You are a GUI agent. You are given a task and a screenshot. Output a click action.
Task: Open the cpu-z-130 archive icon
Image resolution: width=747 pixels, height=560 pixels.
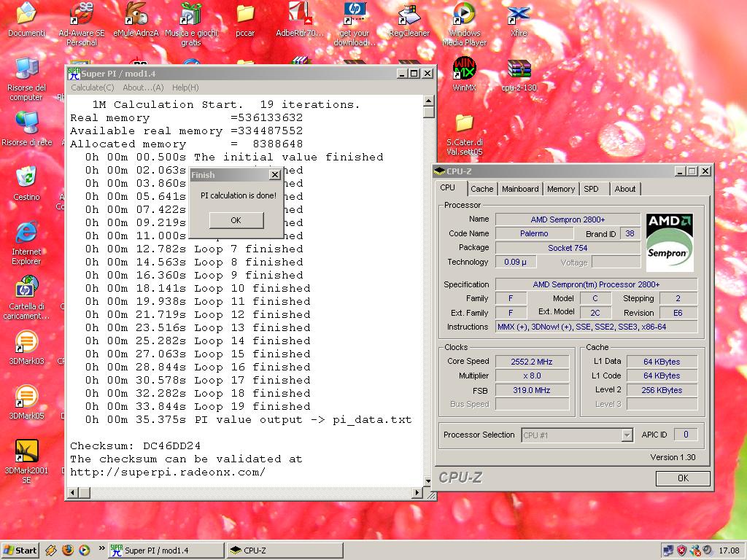519,71
